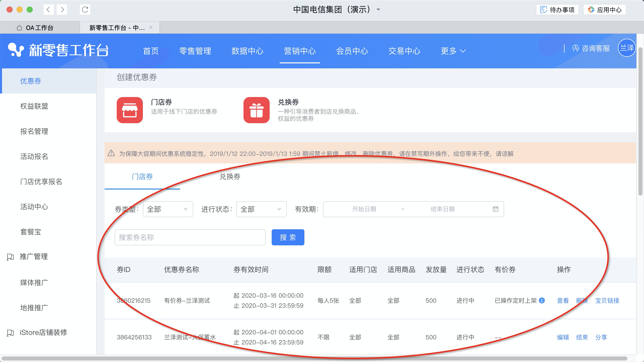The image size is (644, 362).
Task: Click coupon ID 3864256133
Action: point(134,337)
